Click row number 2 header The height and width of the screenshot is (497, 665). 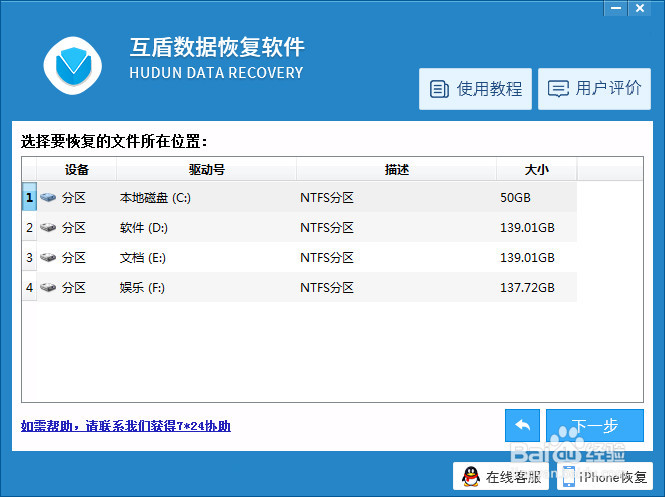pyautogui.click(x=29, y=227)
